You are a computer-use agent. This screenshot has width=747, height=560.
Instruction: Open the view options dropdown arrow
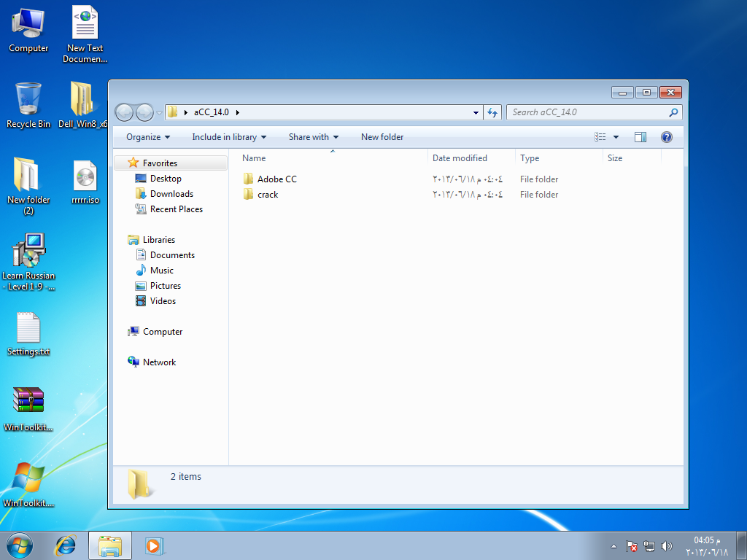(x=616, y=137)
